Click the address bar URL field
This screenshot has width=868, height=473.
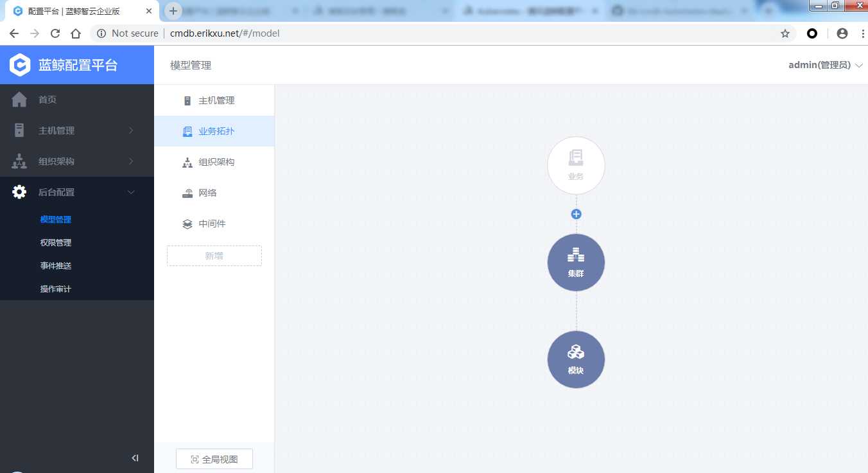pyautogui.click(x=443, y=33)
